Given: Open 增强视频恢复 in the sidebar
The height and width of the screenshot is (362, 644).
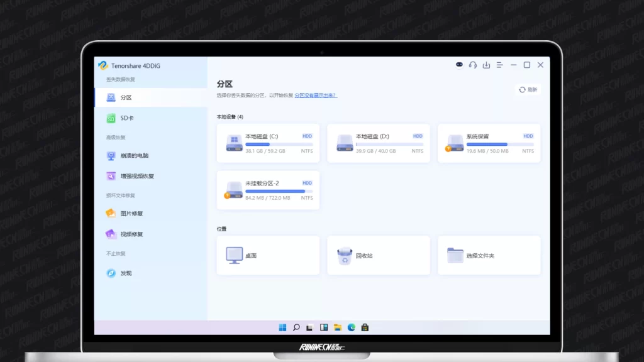Looking at the screenshot, I should click(136, 176).
